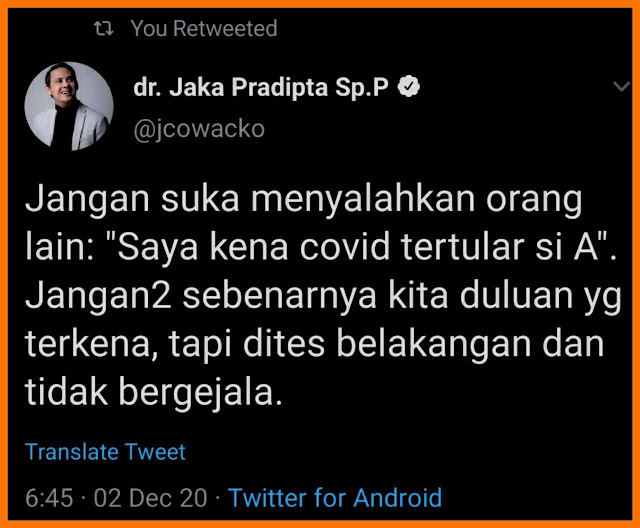Image resolution: width=640 pixels, height=528 pixels.
Task: Click the 02 Dec 20 date
Action: [151, 498]
